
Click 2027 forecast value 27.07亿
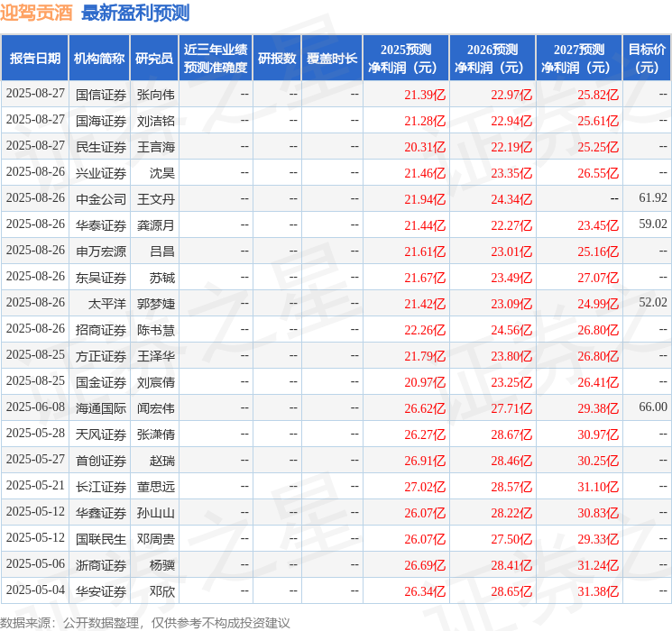coord(598,278)
